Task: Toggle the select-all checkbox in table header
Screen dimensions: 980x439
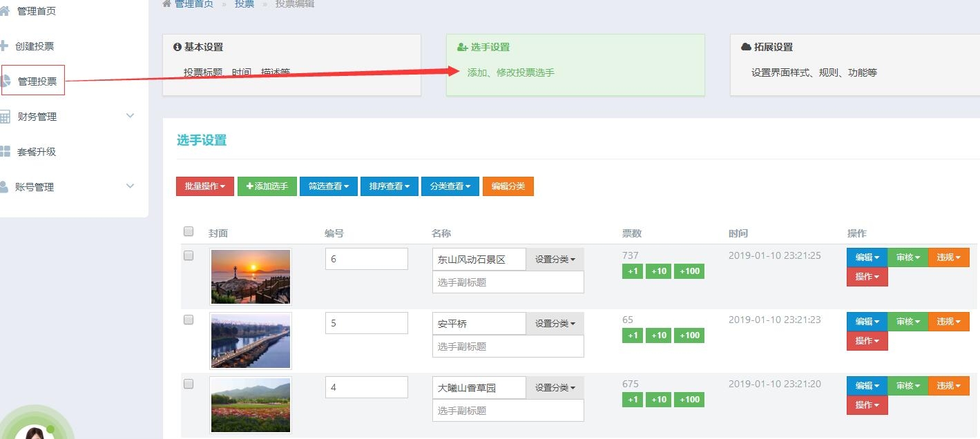Action: [x=189, y=232]
